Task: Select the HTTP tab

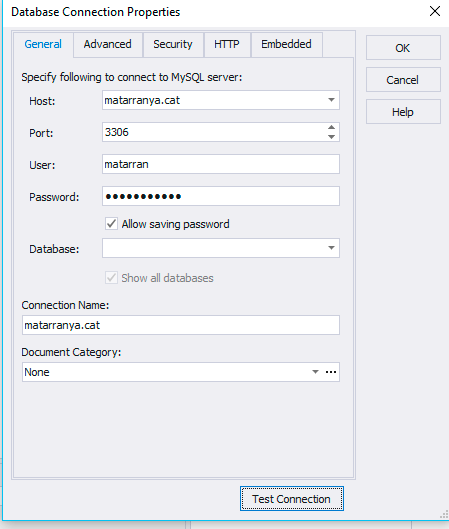Action: coord(227,44)
